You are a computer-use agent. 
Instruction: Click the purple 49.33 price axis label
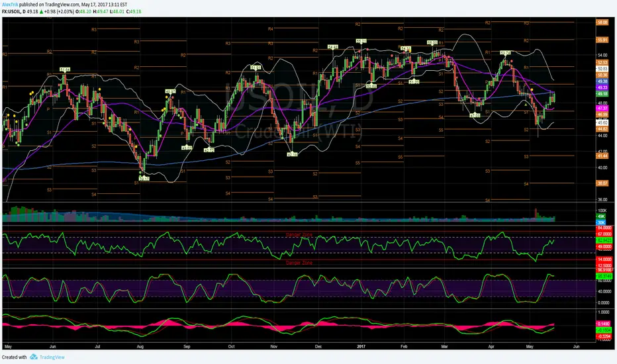pyautogui.click(x=602, y=88)
